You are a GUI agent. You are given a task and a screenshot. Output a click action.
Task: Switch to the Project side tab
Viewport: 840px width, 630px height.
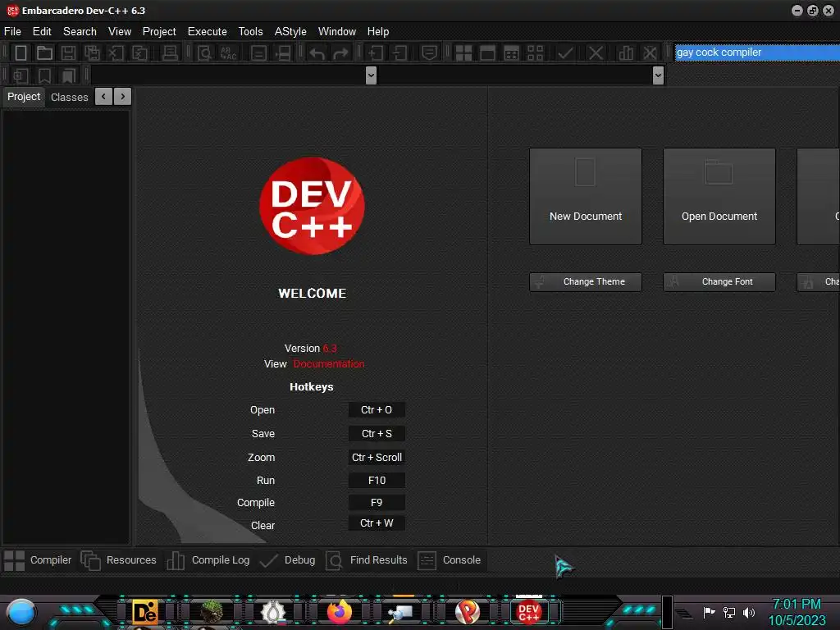tap(24, 97)
